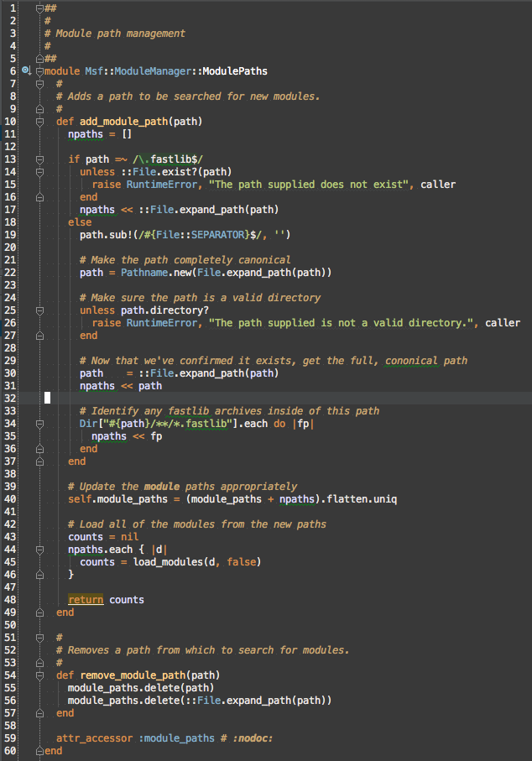532x761 pixels.
Task: Click the closing brace fold marker on line 46
Action: tap(39, 575)
